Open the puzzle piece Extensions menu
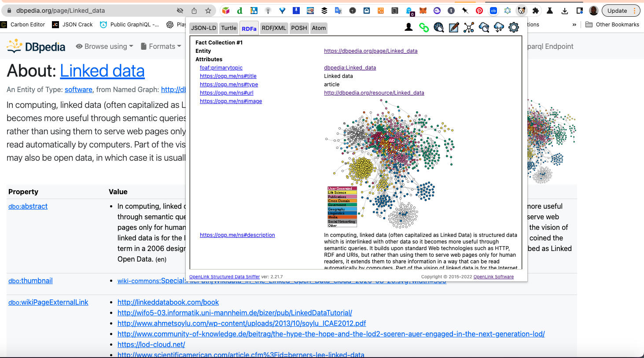 pos(536,11)
